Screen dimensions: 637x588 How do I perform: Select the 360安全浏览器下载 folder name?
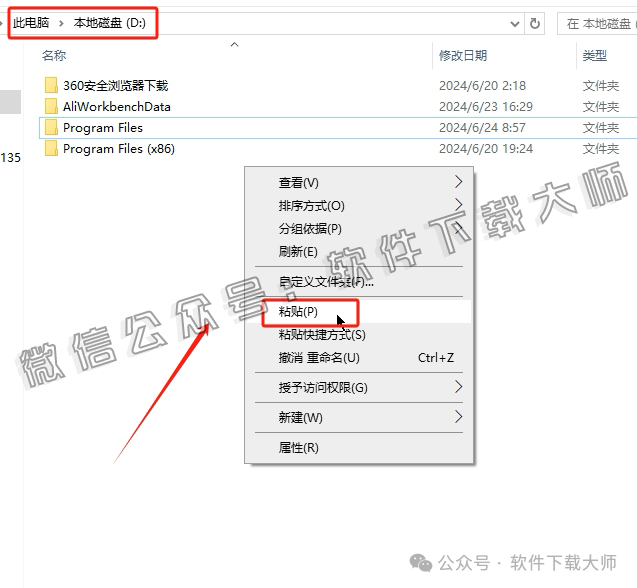pyautogui.click(x=115, y=85)
